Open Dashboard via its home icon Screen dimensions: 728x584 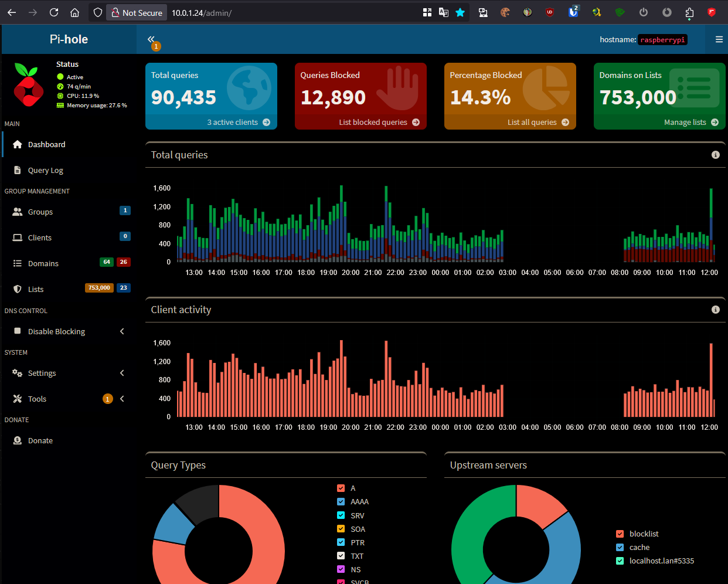click(18, 144)
